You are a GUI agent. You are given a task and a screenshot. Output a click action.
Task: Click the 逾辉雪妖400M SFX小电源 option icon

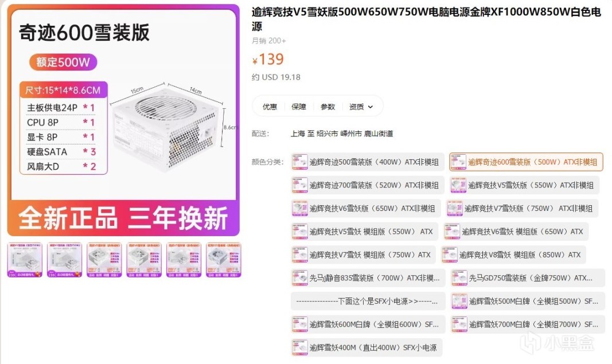click(x=300, y=347)
